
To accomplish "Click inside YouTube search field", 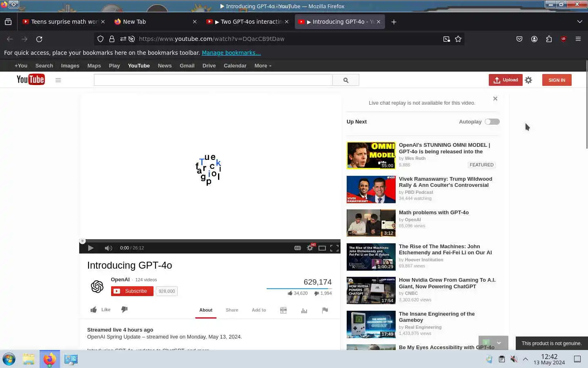I will [x=213, y=80].
